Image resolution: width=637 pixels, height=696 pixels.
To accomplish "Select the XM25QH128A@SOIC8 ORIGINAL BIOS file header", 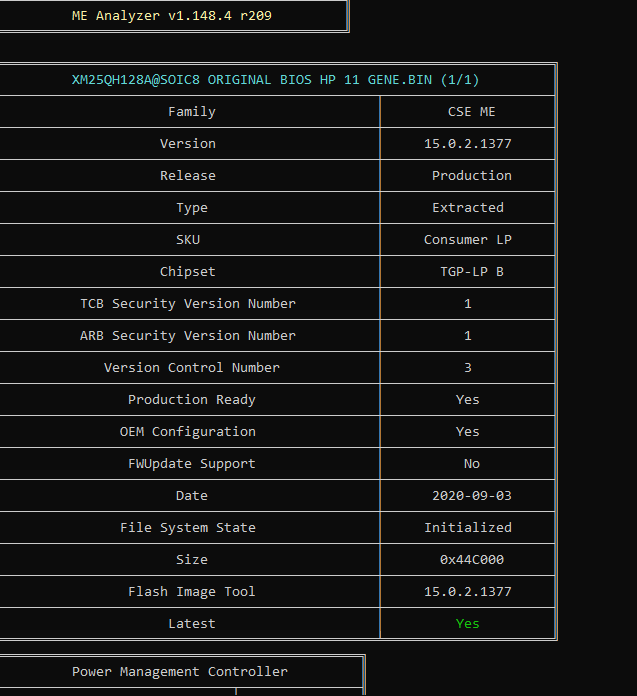I will point(275,80).
